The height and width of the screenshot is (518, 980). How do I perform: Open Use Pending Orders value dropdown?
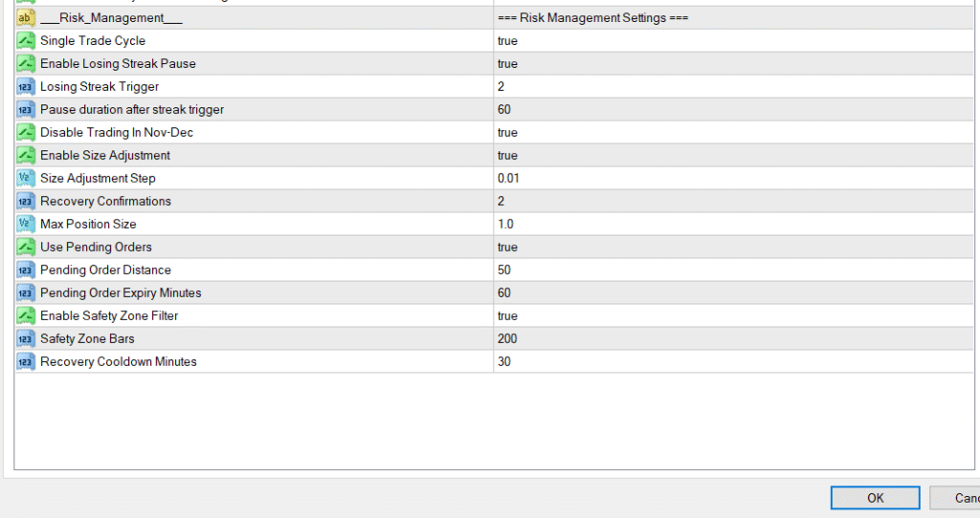pyautogui.click(x=507, y=247)
